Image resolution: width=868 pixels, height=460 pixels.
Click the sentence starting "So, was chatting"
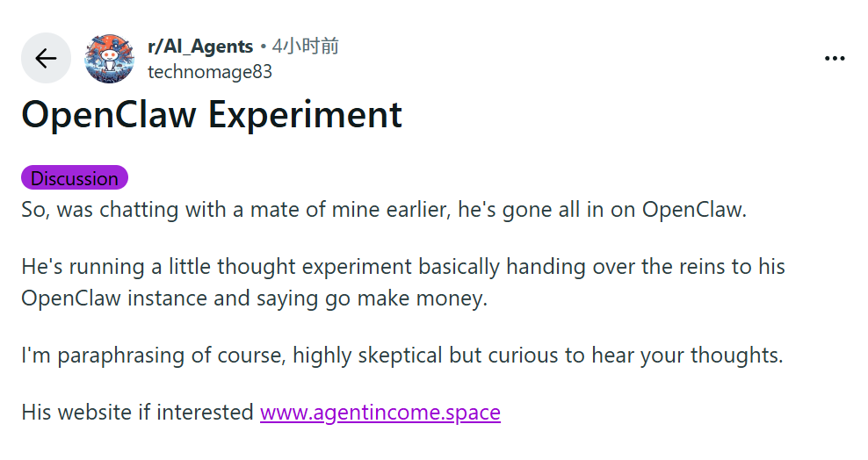[383, 211]
